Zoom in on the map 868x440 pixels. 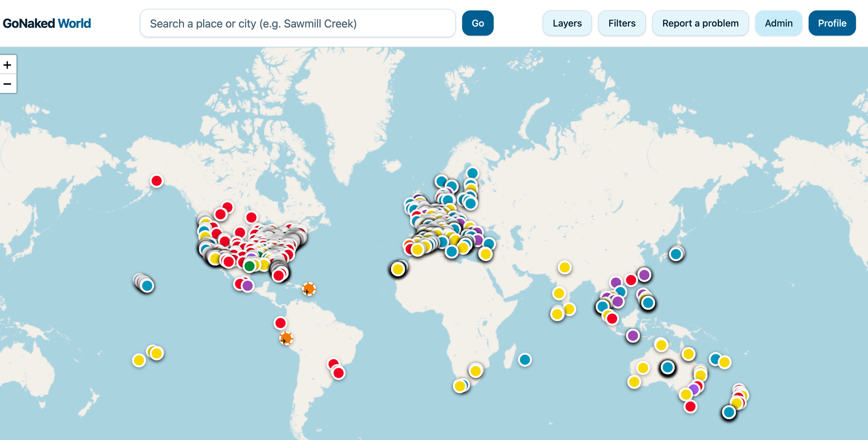tap(7, 65)
